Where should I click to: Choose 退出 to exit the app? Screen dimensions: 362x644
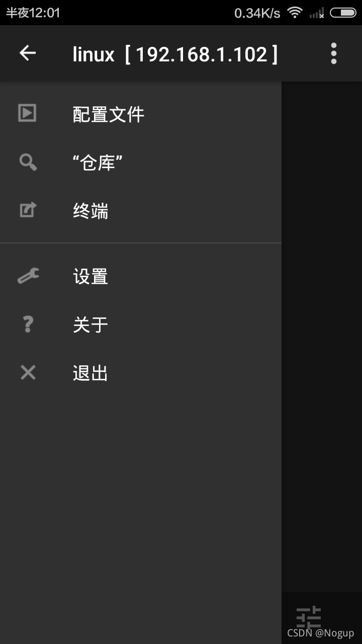(x=141, y=373)
